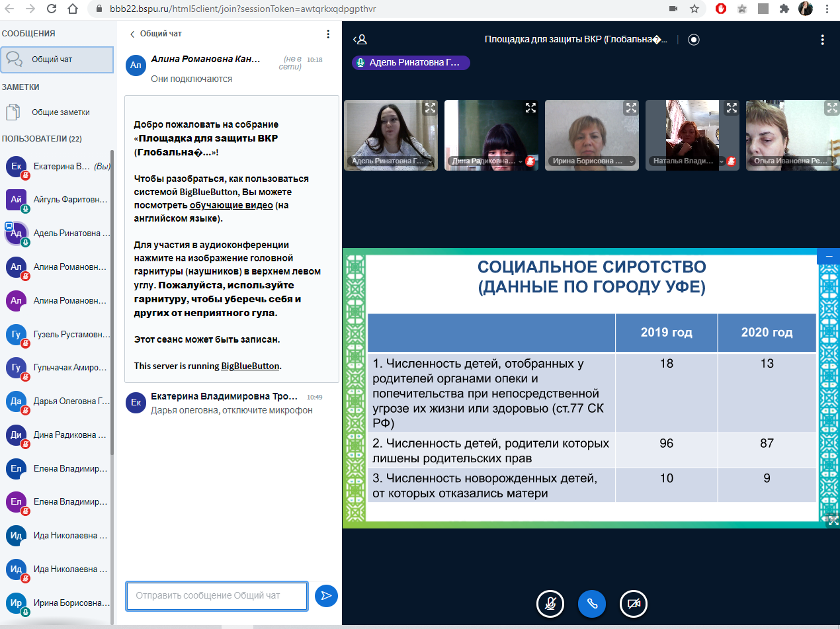
Task: Leave audio with the phone button
Action: coord(591,603)
